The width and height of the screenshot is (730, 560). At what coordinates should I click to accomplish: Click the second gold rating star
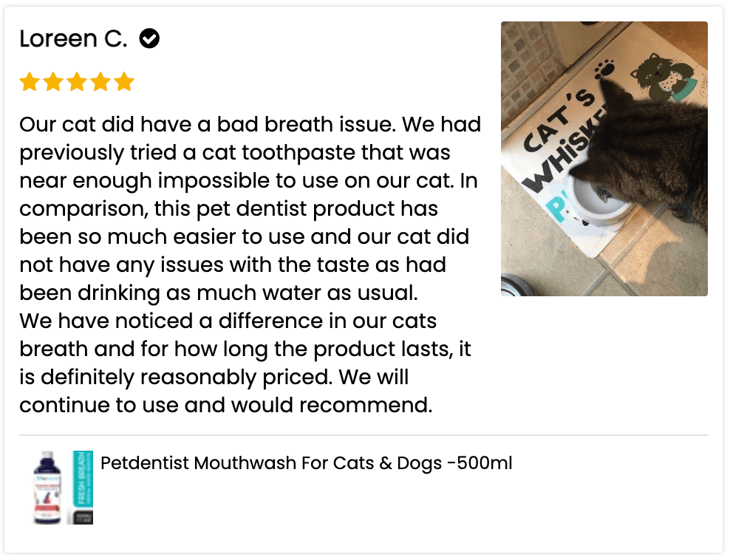tap(53, 81)
